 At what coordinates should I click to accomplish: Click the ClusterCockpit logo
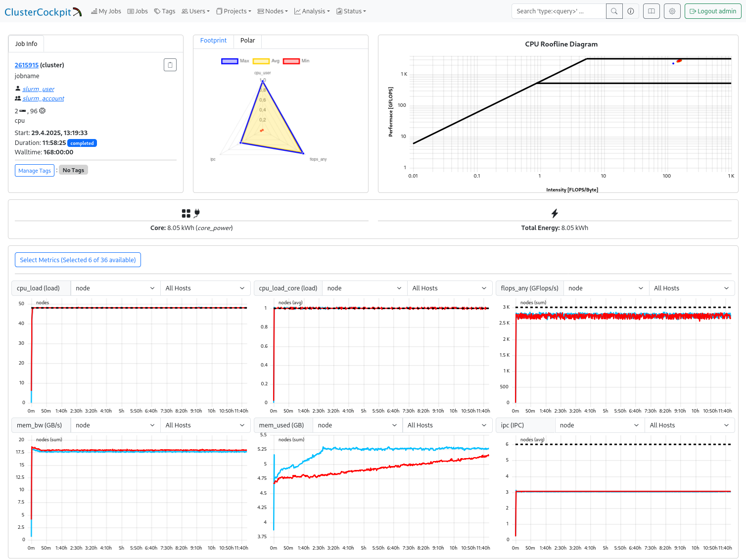[x=43, y=12]
